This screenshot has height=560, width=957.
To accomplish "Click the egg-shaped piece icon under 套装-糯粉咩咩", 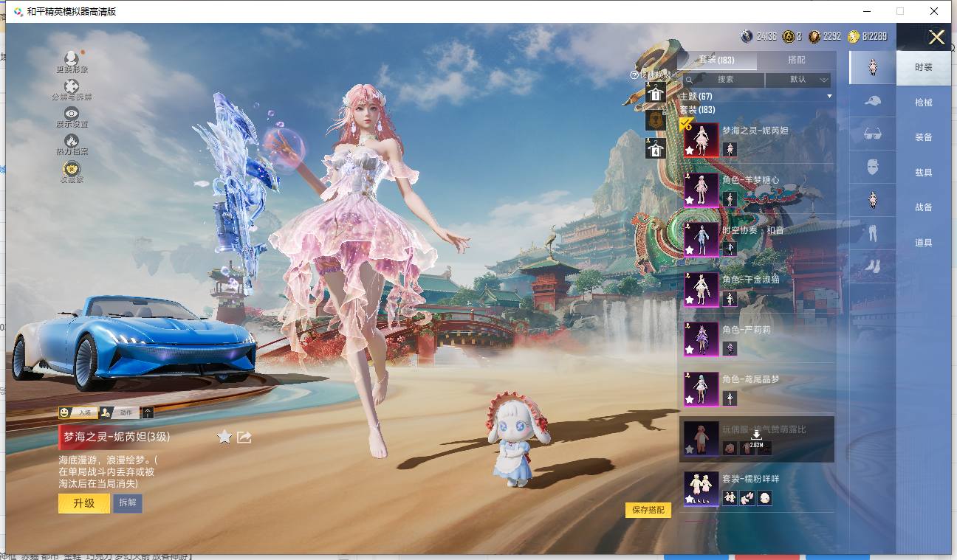I will (x=765, y=498).
